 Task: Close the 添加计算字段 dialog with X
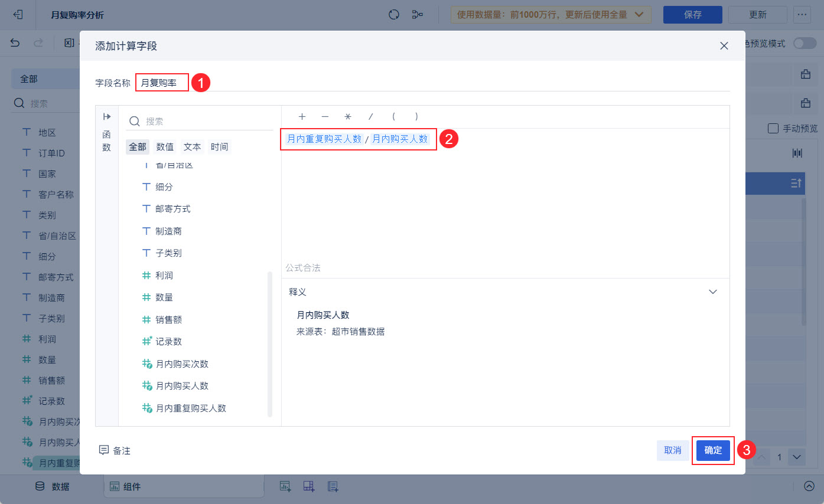(x=724, y=46)
